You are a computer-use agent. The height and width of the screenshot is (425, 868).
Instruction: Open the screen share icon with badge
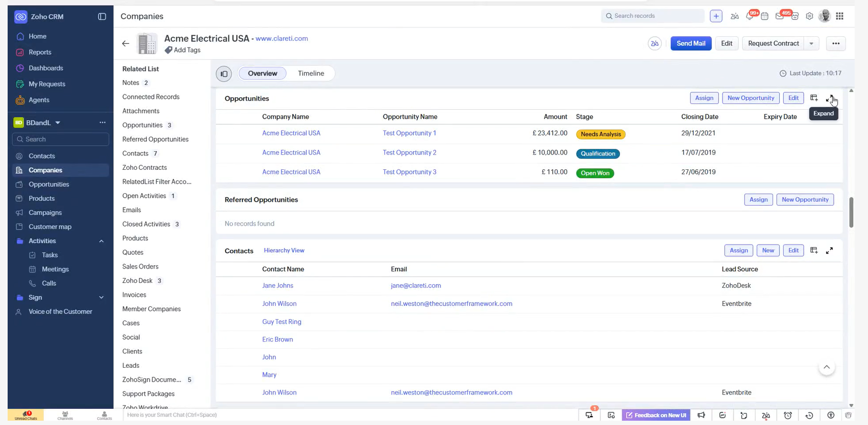pyautogui.click(x=589, y=415)
